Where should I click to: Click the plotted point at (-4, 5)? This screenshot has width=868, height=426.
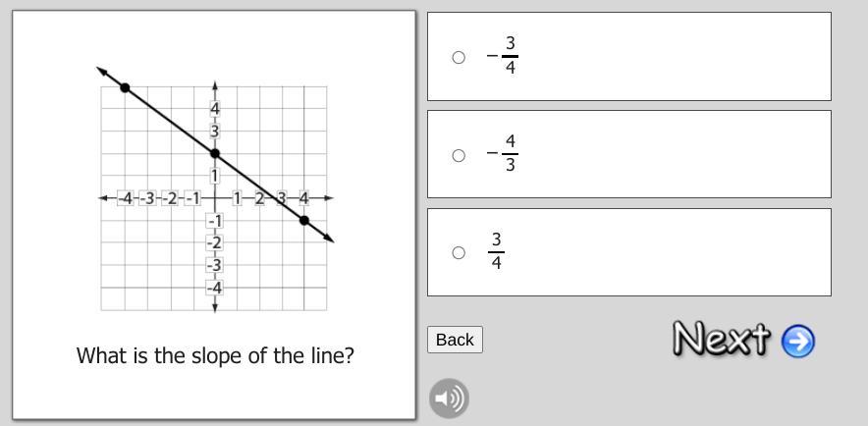pos(125,88)
